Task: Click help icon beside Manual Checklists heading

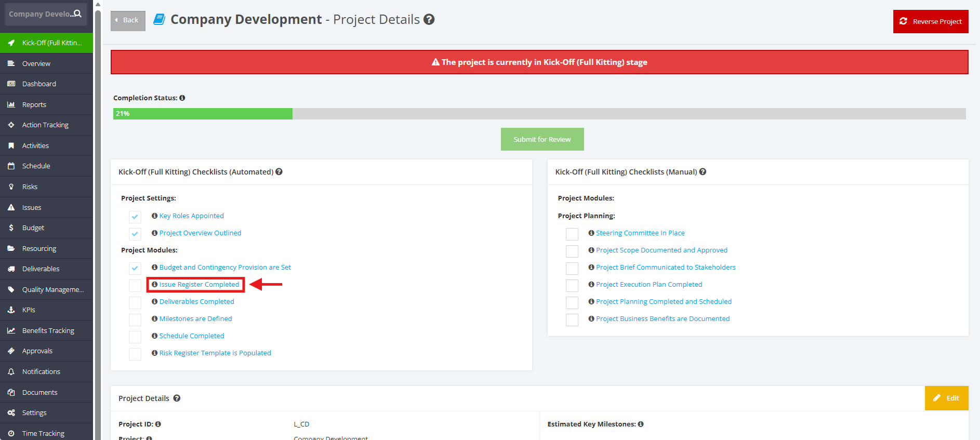Action: coord(703,171)
